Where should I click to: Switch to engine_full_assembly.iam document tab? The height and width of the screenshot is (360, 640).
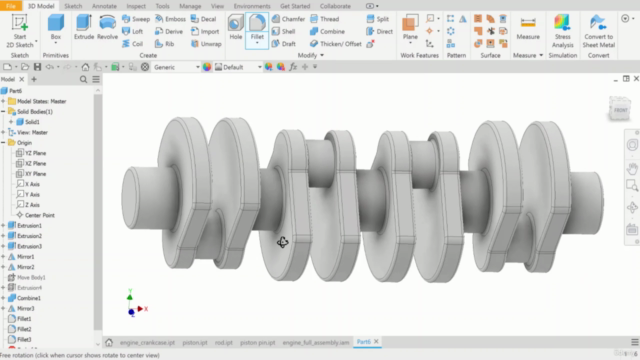(316, 342)
